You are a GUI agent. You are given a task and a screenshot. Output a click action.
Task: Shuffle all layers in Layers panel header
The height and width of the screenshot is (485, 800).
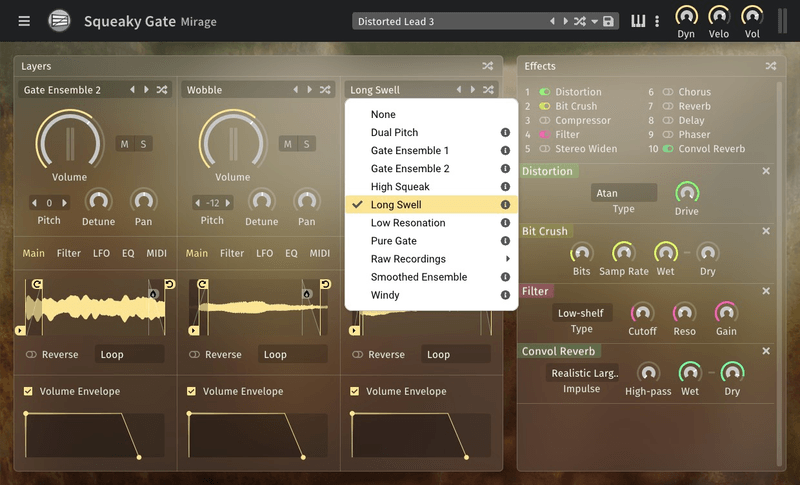coord(488,66)
